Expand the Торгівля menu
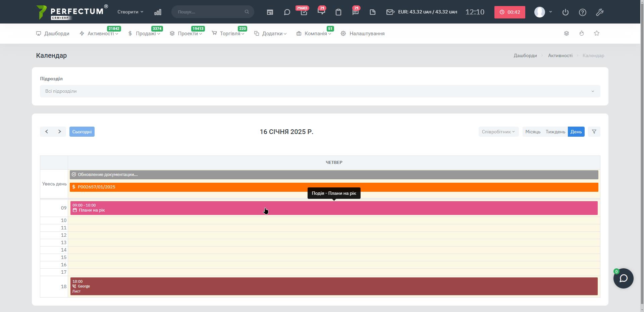This screenshot has height=312, width=644. pyautogui.click(x=228, y=34)
